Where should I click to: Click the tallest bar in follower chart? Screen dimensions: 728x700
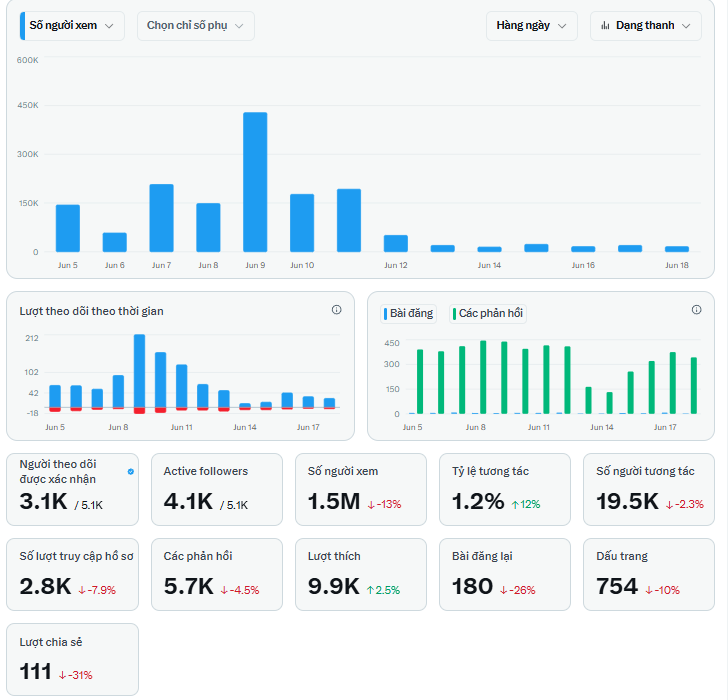[x=139, y=371]
